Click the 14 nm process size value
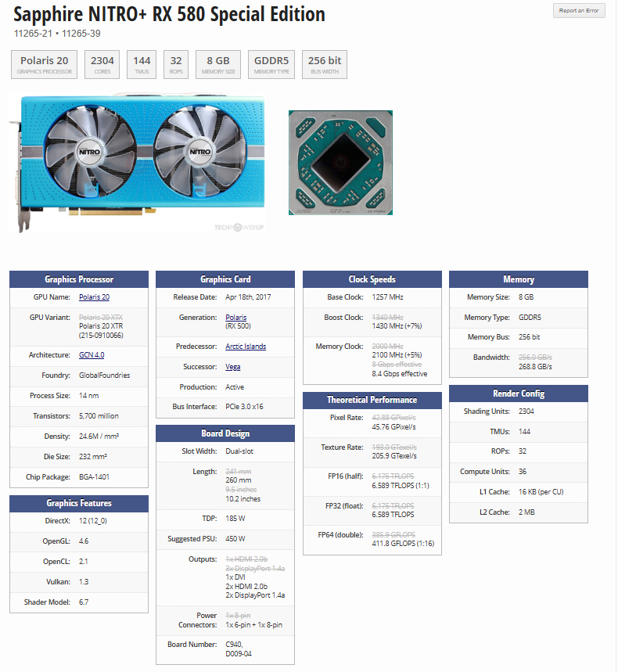This screenshot has width=618, height=672. tap(88, 396)
